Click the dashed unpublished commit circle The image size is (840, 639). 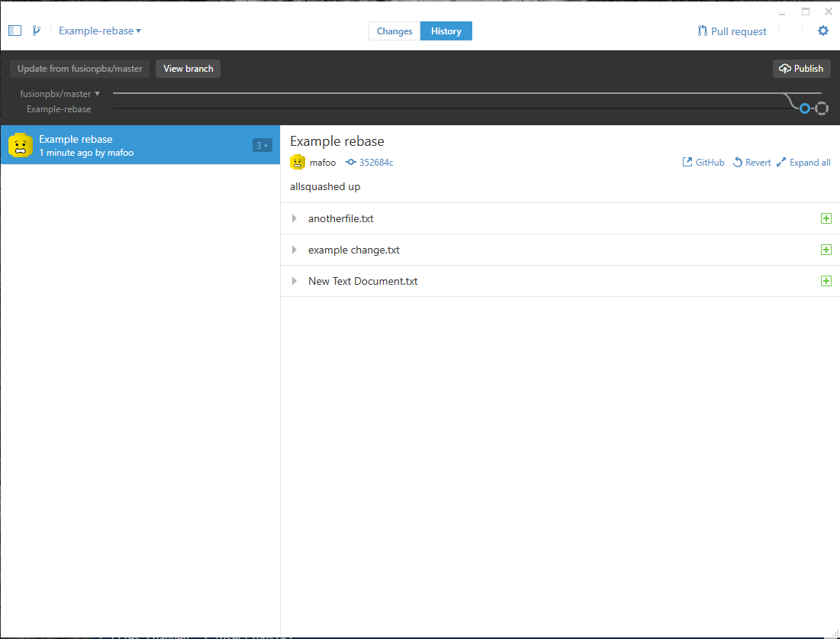[821, 109]
